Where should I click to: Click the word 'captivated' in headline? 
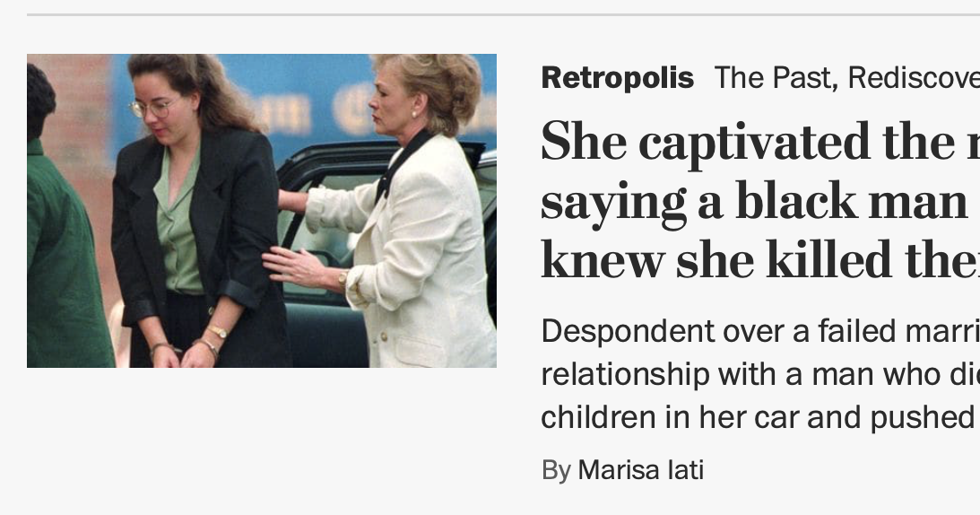pos(754,142)
